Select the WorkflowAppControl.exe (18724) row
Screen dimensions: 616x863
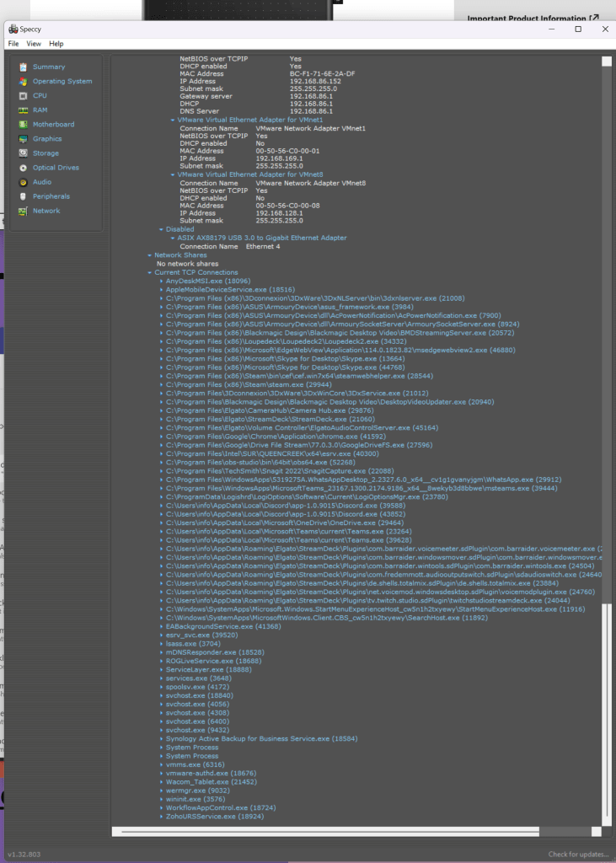click(x=221, y=808)
